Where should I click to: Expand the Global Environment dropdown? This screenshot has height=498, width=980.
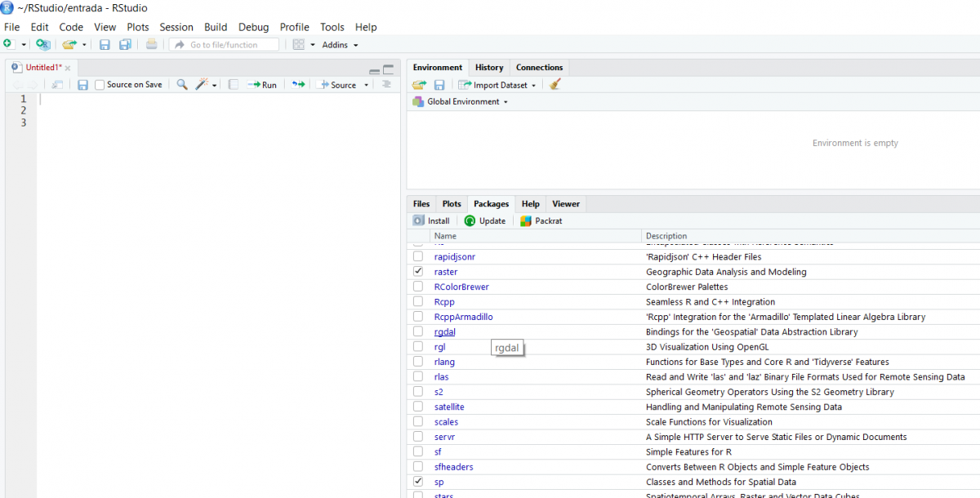pos(462,102)
